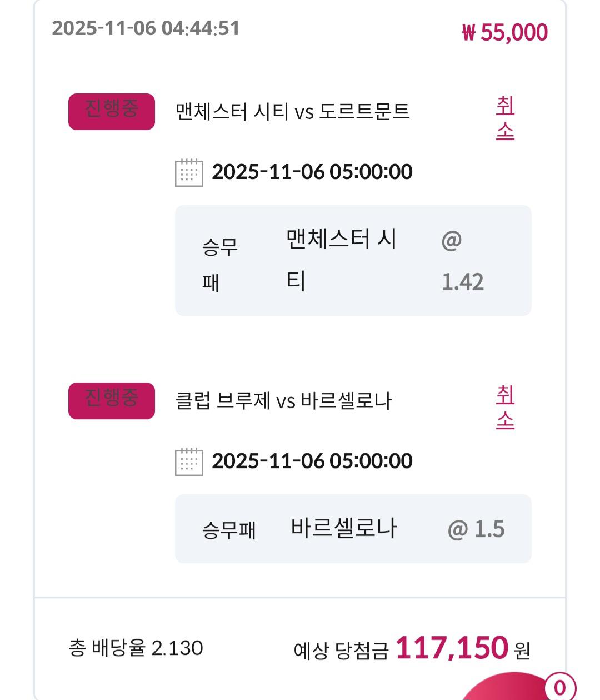The width and height of the screenshot is (600, 700).
Task: Click the 05:00:00 start time under 맨체스터 시티 match
Action: (x=371, y=172)
